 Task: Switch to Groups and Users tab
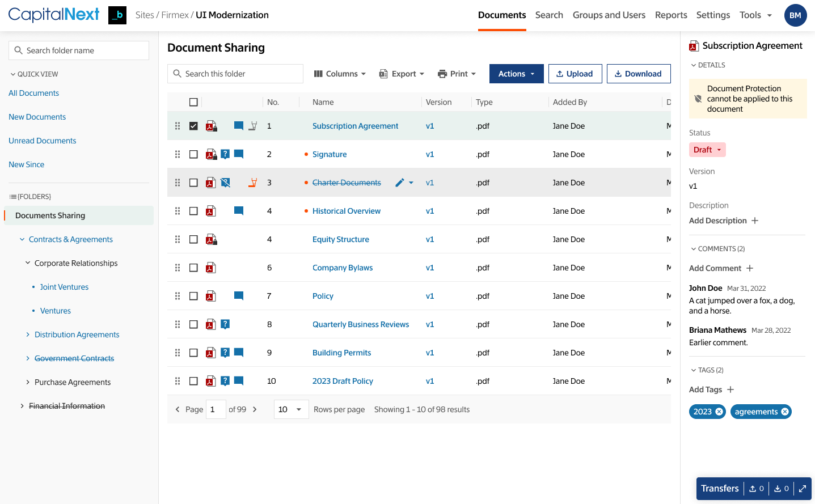pyautogui.click(x=609, y=15)
